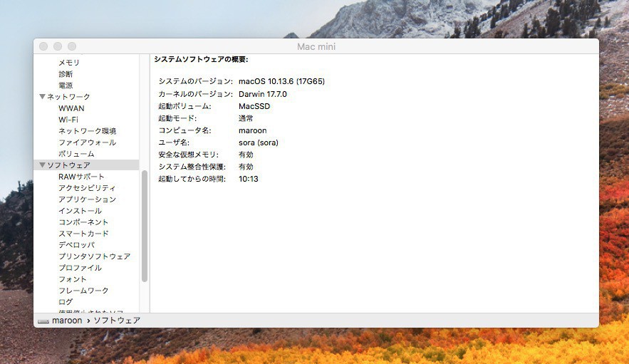629x364 pixels.
Task: Select メモリ in the sidebar
Action: (x=69, y=63)
